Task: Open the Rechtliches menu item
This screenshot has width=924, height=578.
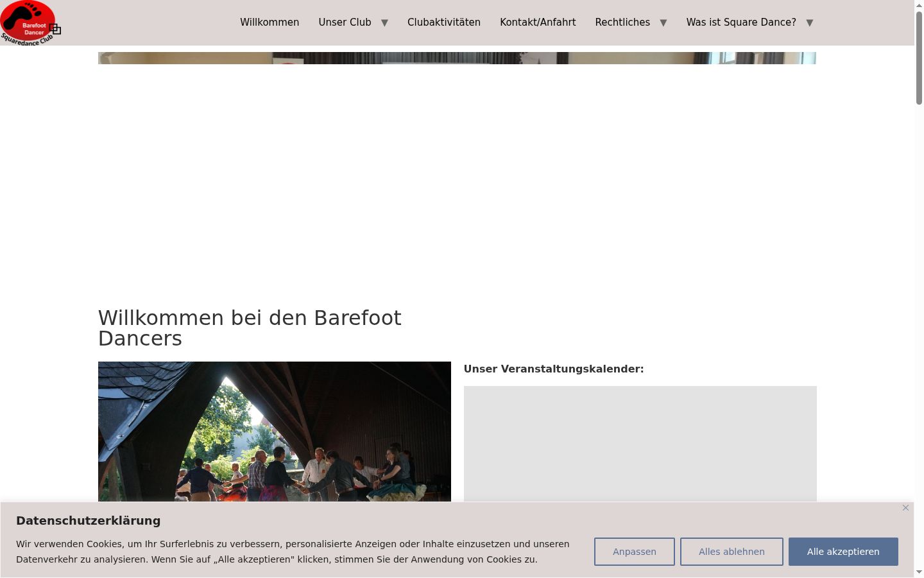Action: pyautogui.click(x=622, y=22)
